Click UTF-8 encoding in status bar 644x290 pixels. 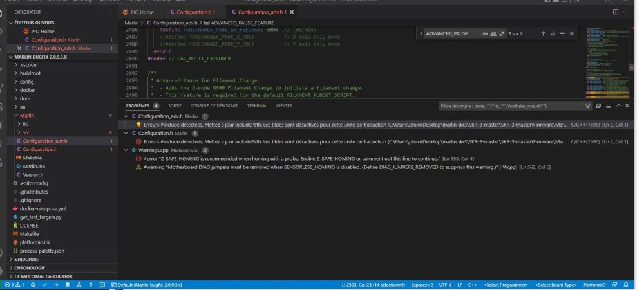point(445,285)
